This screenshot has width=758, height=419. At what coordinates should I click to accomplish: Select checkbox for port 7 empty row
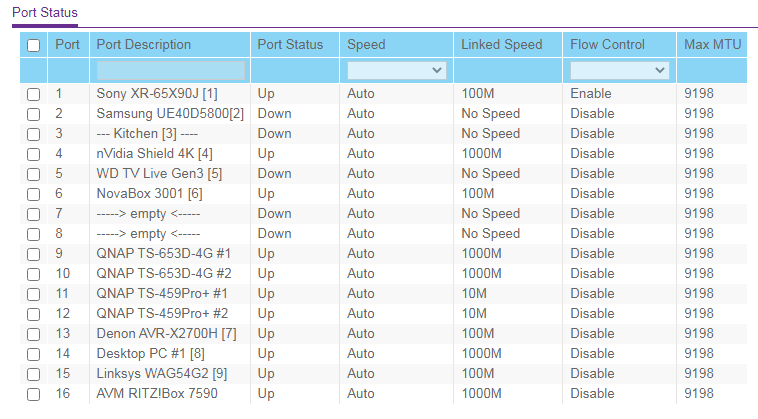[33, 214]
